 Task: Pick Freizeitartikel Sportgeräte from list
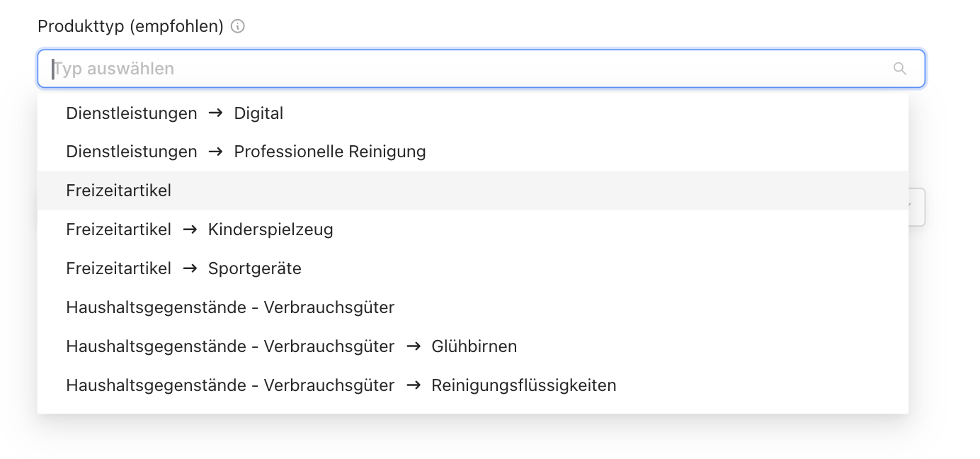pos(473,268)
